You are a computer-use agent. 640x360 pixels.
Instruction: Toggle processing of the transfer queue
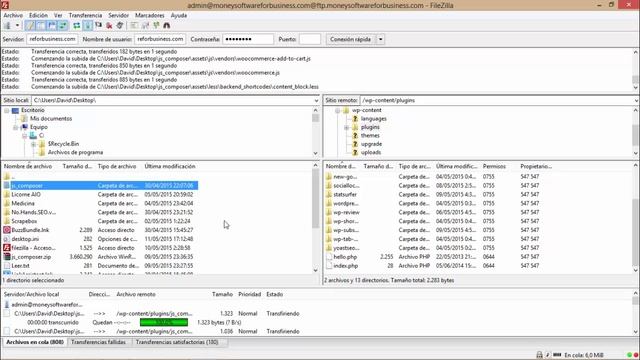pyautogui.click(x=88, y=25)
